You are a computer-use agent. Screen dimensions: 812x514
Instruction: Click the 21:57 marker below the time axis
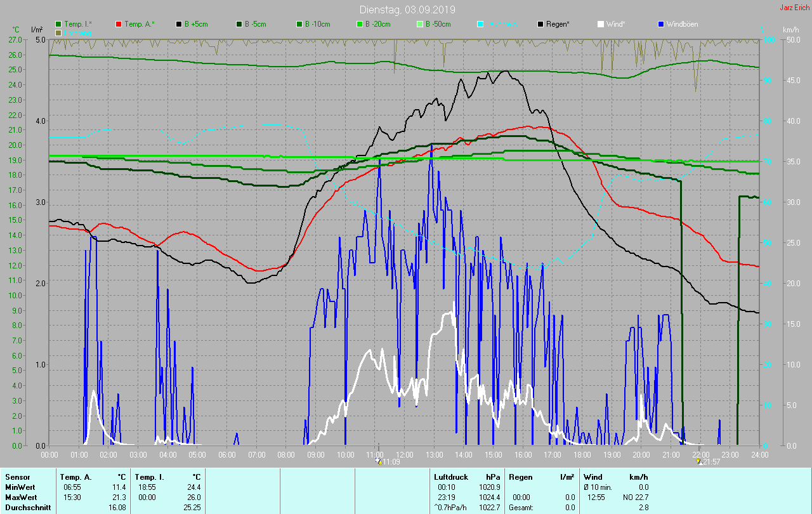pos(709,462)
